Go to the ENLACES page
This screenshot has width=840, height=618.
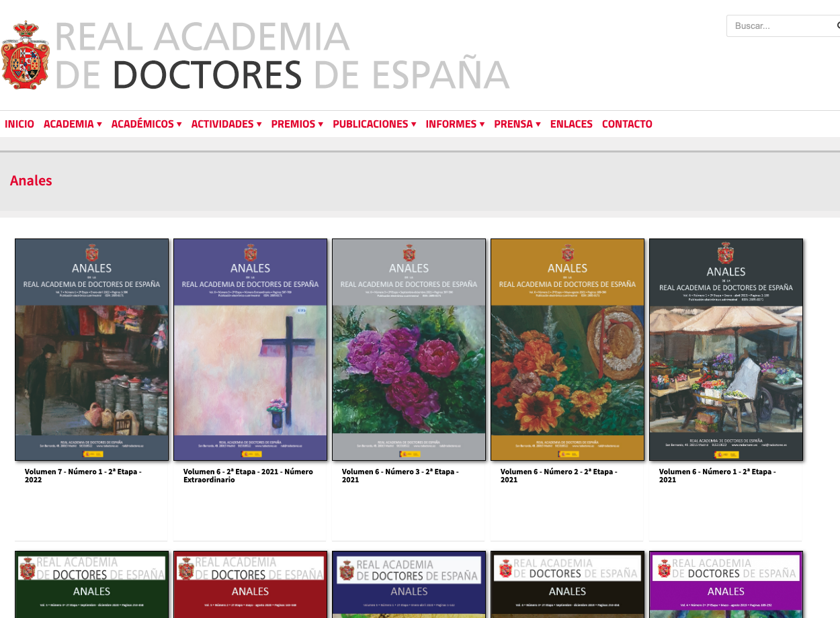tap(571, 124)
